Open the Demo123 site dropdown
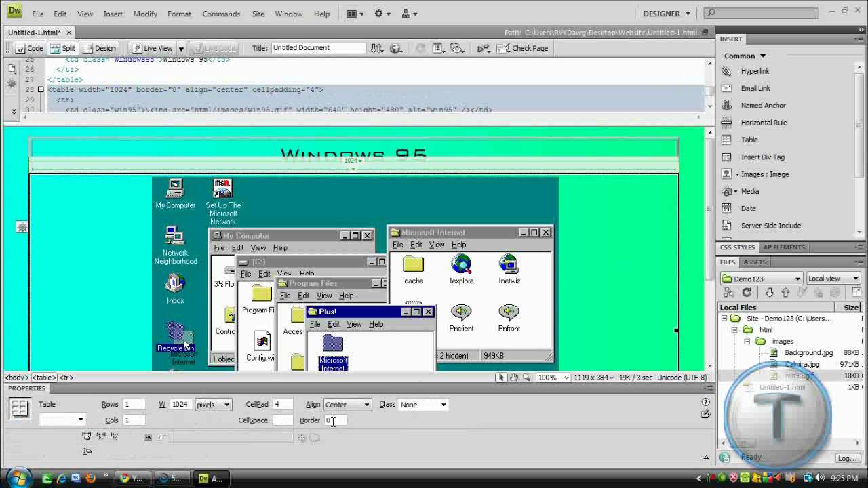This screenshot has width=868, height=488. 762,279
